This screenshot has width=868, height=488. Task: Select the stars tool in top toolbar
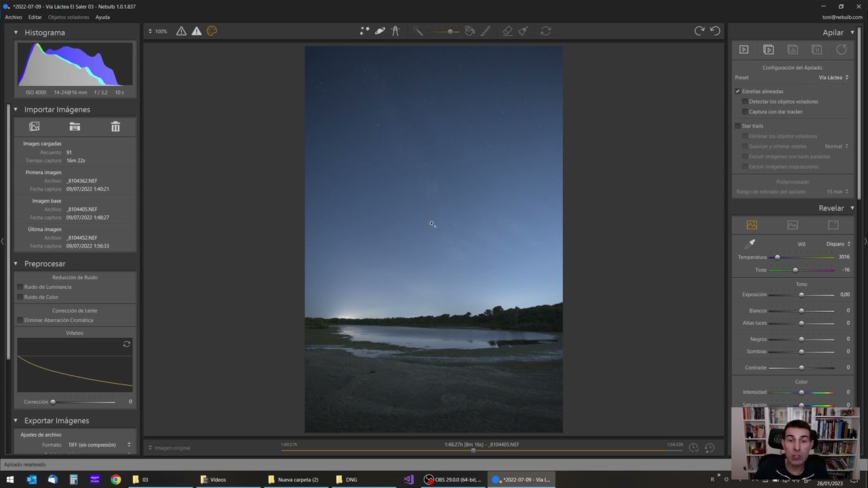[x=365, y=31]
